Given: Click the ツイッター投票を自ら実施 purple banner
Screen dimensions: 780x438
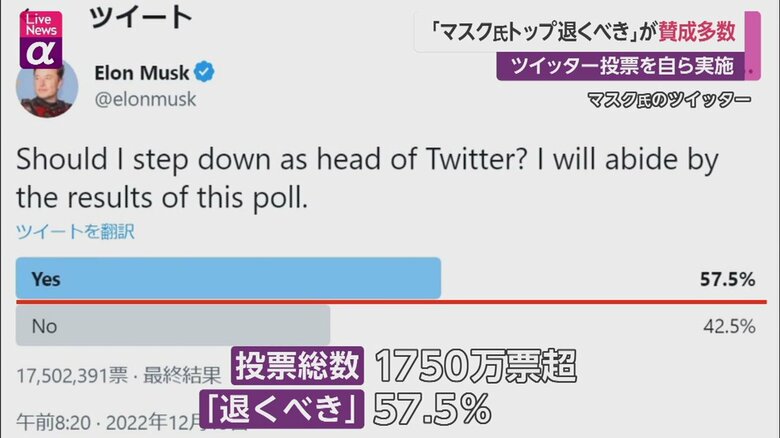Looking at the screenshot, I should (621, 66).
